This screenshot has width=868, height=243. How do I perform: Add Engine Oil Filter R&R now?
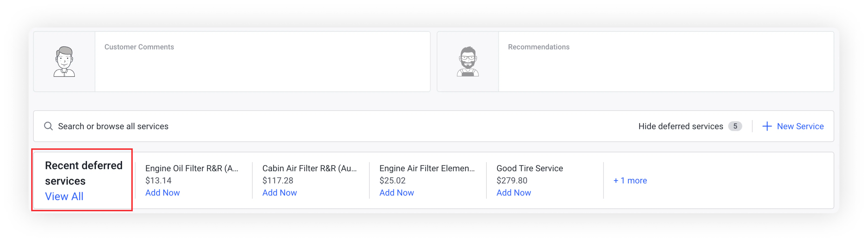[x=162, y=193]
